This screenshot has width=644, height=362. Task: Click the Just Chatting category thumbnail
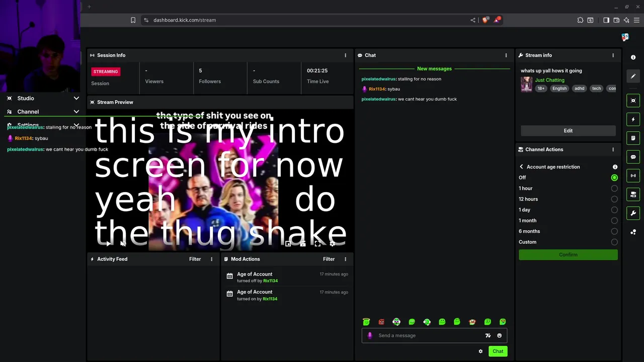pos(526,84)
